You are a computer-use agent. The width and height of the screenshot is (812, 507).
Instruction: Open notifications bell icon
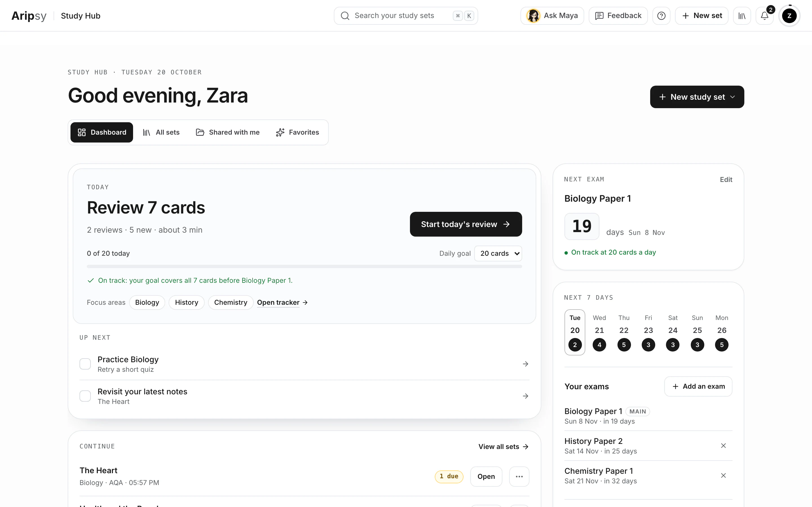pos(764,16)
